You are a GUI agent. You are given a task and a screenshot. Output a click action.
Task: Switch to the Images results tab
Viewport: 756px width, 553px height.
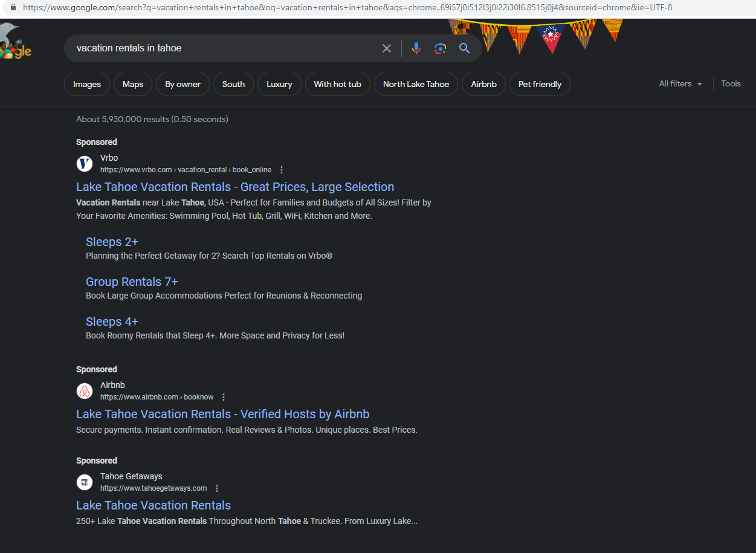pos(87,84)
